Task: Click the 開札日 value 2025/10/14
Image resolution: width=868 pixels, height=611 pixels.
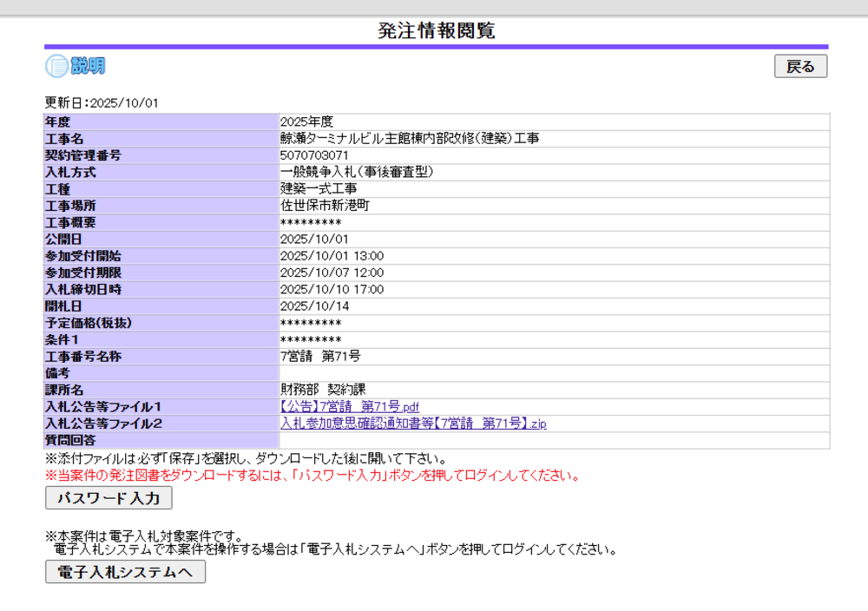Action: point(313,305)
